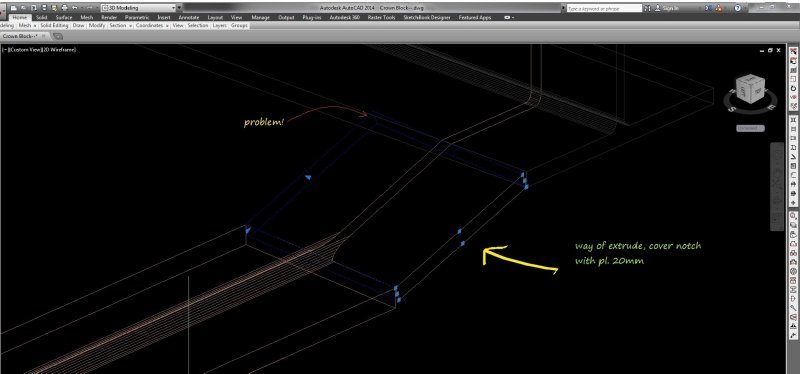Switch to the Home ribbon tab
Viewport: 800px width, 374px height.
pyautogui.click(x=19, y=17)
